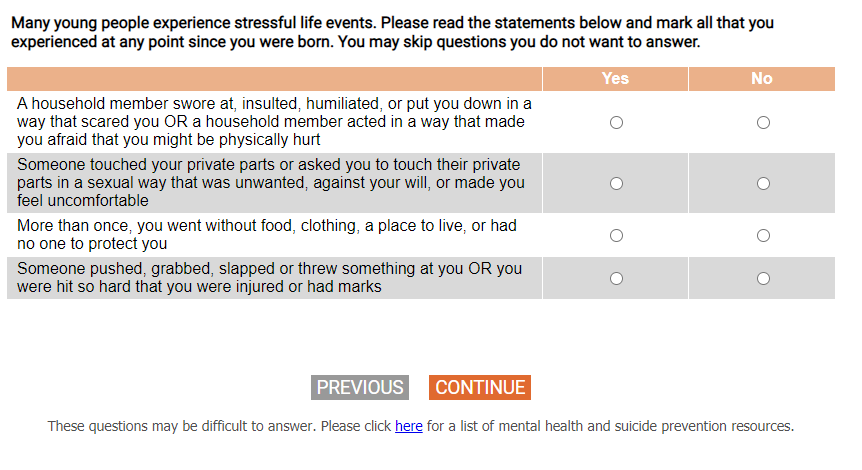Select Yes for household member swore statement
The width and height of the screenshot is (862, 470).
point(616,122)
